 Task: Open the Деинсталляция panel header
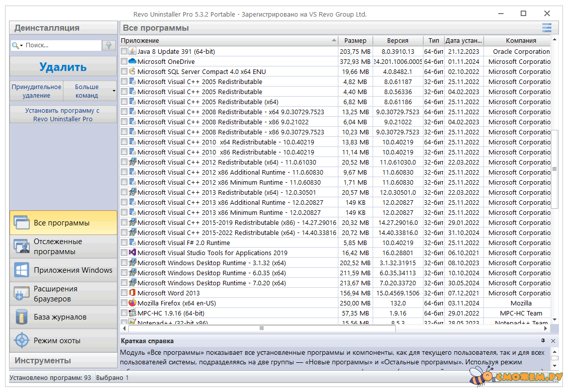63,28
